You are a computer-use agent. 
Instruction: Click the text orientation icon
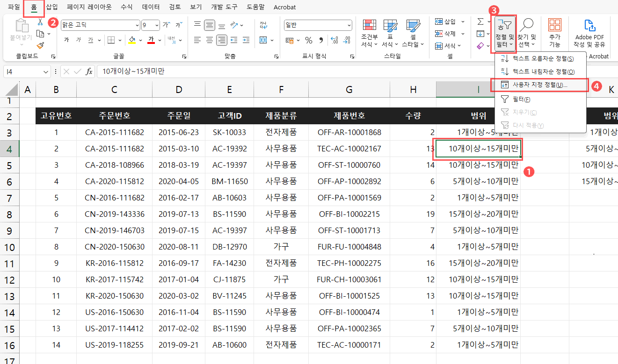click(x=235, y=25)
